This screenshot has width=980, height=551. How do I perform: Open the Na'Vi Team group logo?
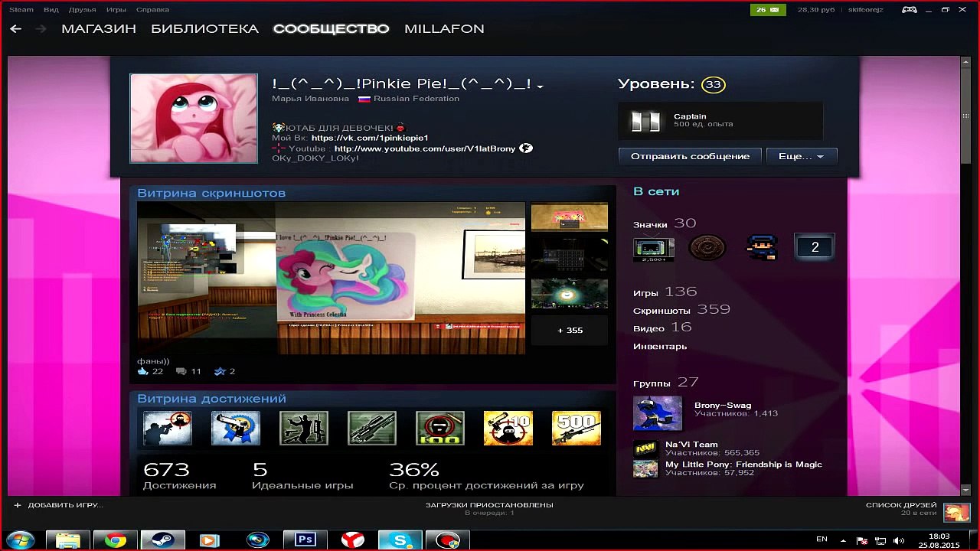pos(645,448)
